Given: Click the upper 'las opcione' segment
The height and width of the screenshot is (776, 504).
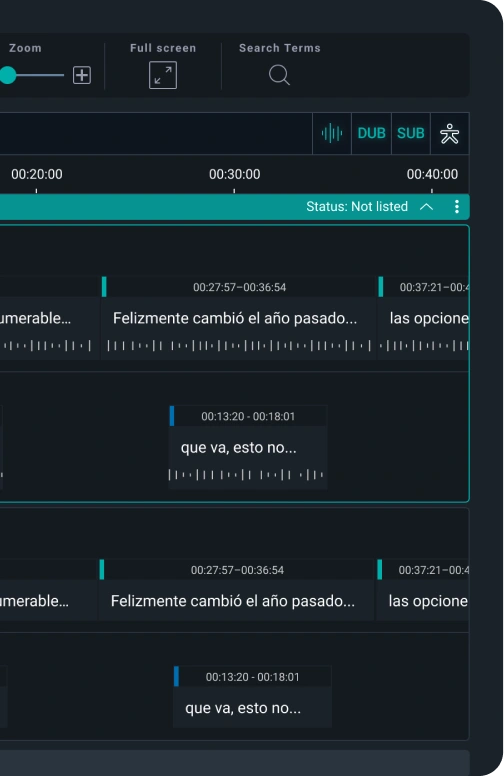Looking at the screenshot, I should tap(423, 318).
